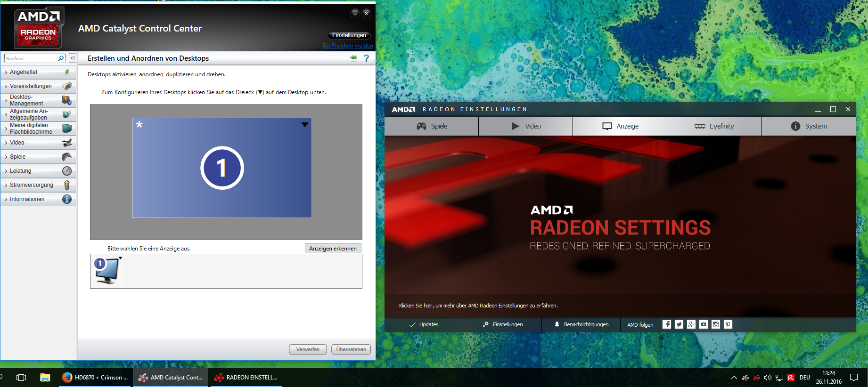Click the green pin icon in the page header
868x387 pixels.
point(353,58)
